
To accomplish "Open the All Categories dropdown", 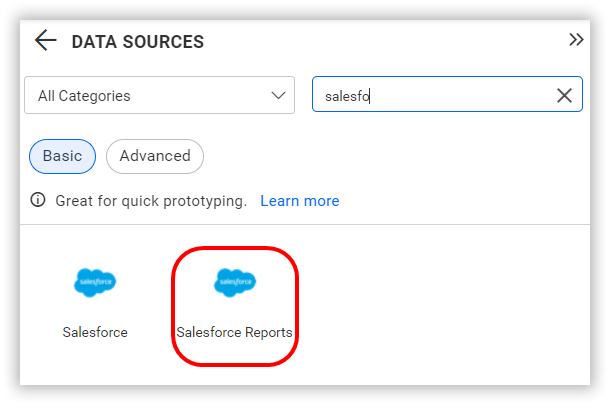I will click(x=160, y=95).
